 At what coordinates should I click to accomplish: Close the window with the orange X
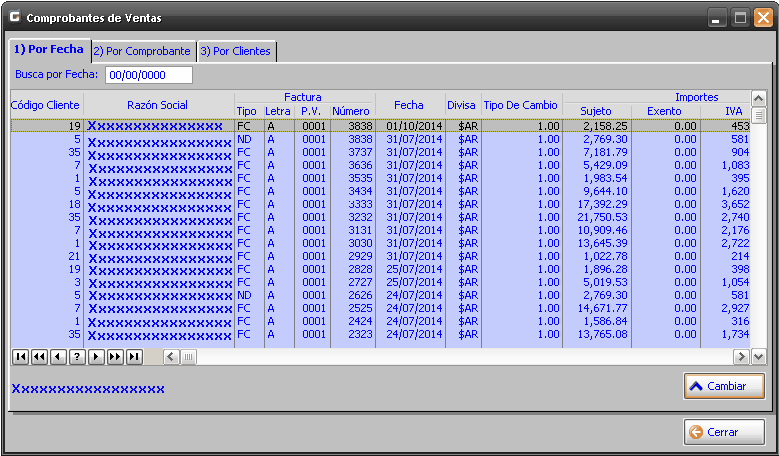(x=763, y=19)
